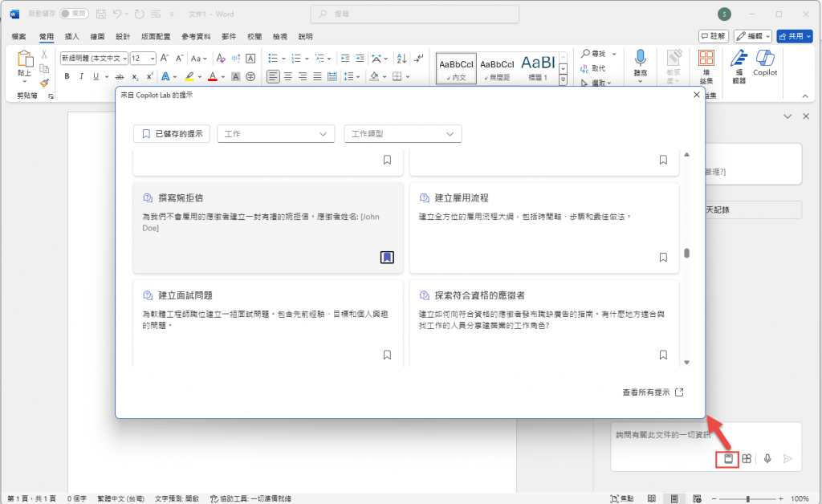Click the decrease indent icon
The width and height of the screenshot is (822, 504).
tap(345, 58)
